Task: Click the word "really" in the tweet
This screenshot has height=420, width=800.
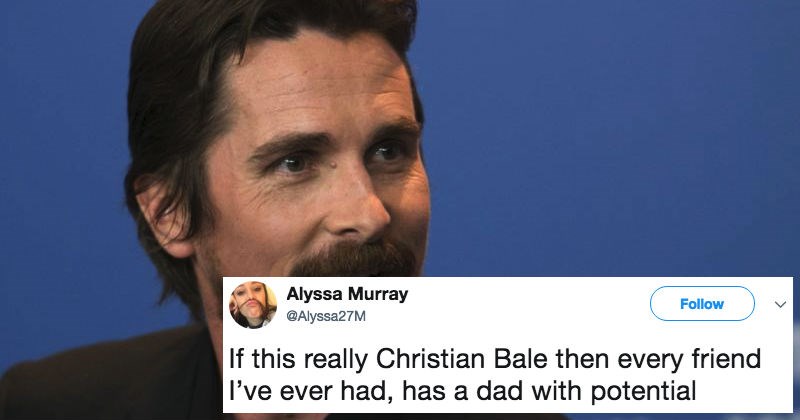Action: coord(336,360)
